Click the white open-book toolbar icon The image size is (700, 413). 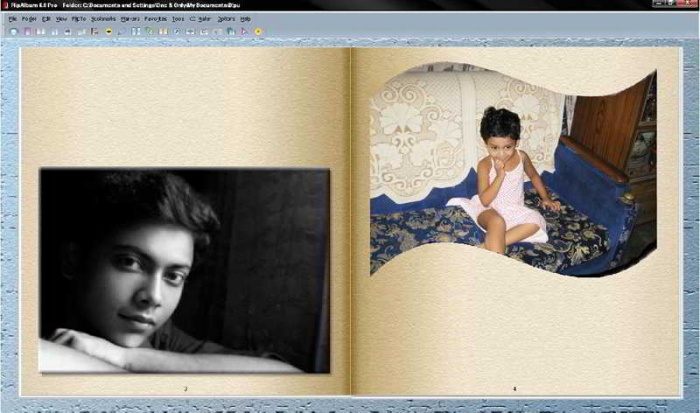tap(41, 32)
